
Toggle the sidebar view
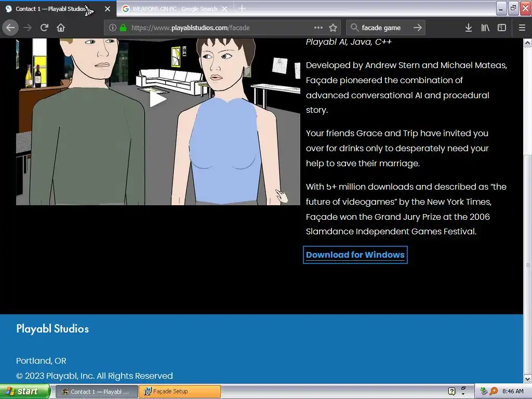tap(502, 28)
